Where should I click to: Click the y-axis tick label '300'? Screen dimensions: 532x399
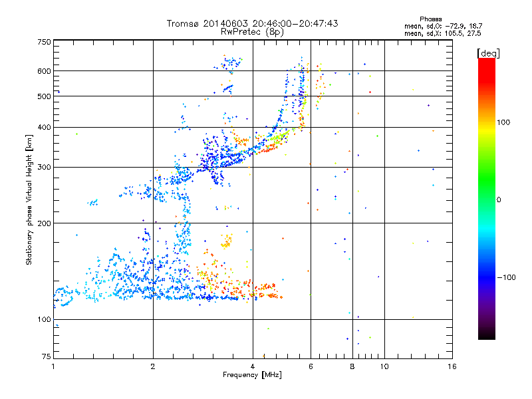44,168
